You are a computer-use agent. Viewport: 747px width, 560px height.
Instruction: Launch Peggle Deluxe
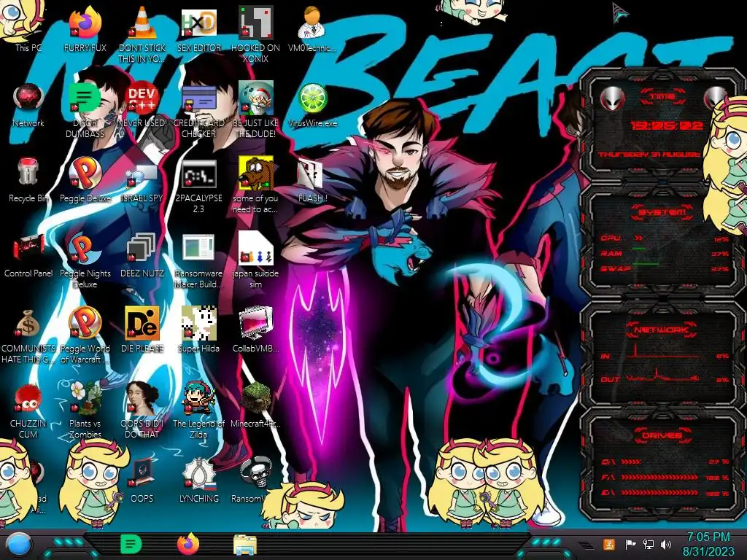85,180
